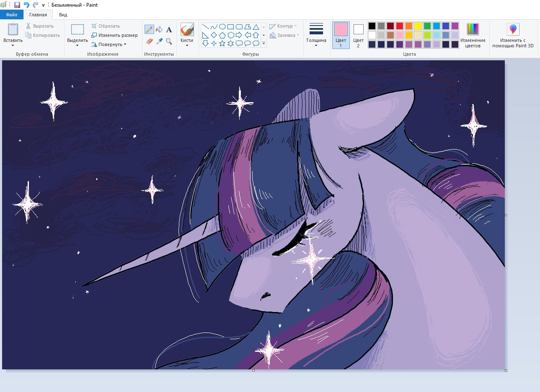Screen dimensions: 540x392
Task: Pick the white color swatch
Action: point(372,35)
